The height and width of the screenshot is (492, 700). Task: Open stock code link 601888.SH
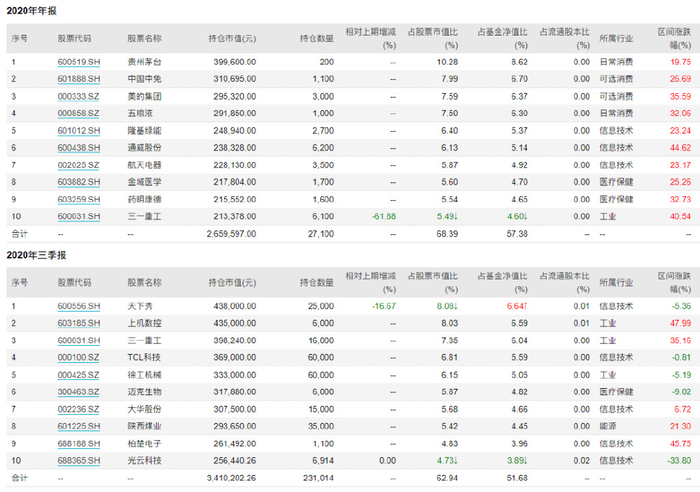point(79,79)
